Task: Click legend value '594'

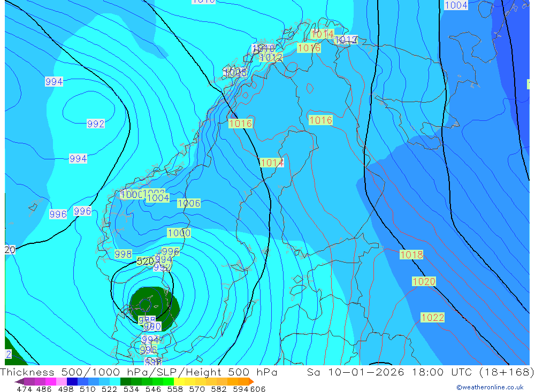Action: click(241, 389)
